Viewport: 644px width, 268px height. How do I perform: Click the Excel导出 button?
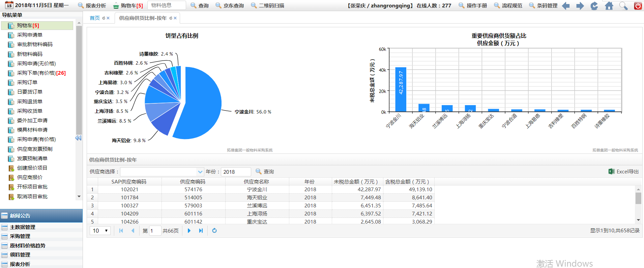click(x=623, y=172)
